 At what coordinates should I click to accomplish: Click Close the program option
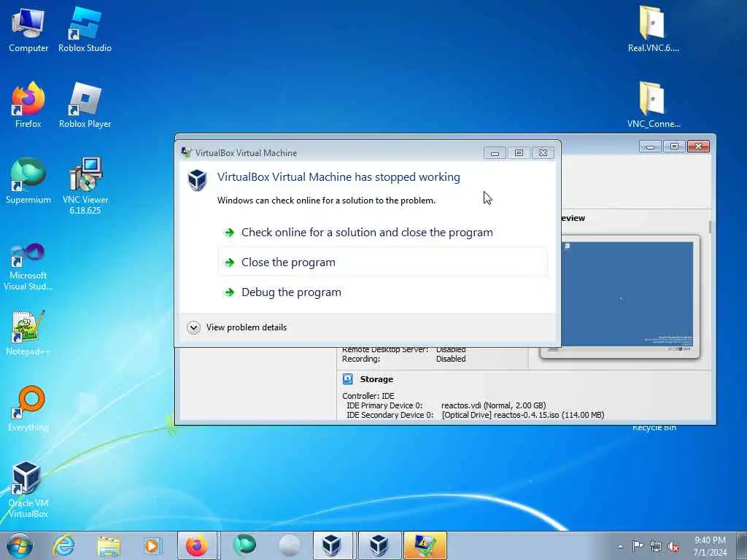383,262
